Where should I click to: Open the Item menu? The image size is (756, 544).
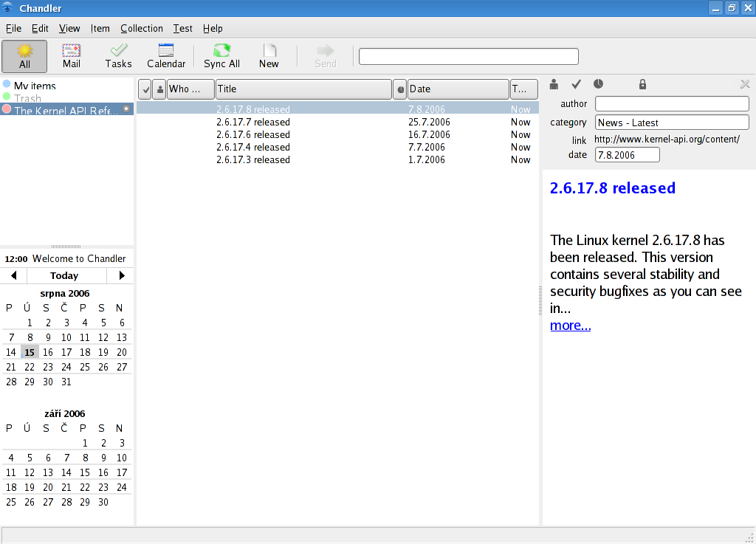click(100, 29)
